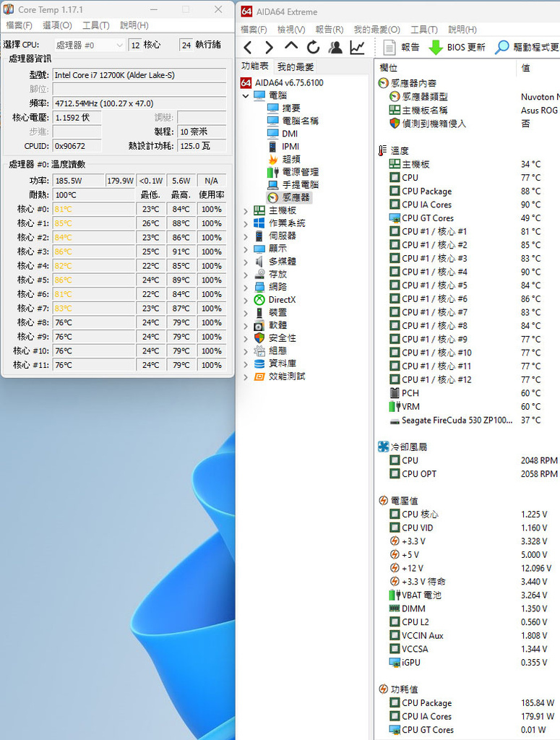Open Core Temp 說明(H) menu

[x=134, y=25]
